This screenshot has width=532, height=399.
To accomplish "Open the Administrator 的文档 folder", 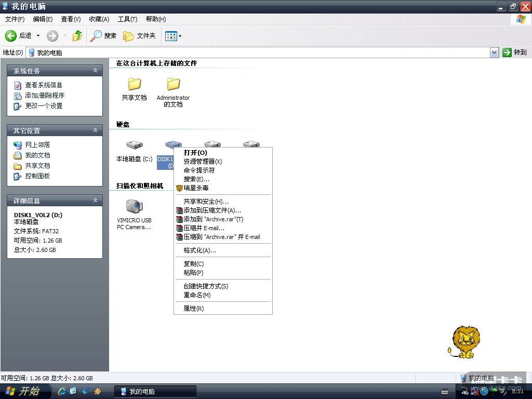I will point(173,85).
